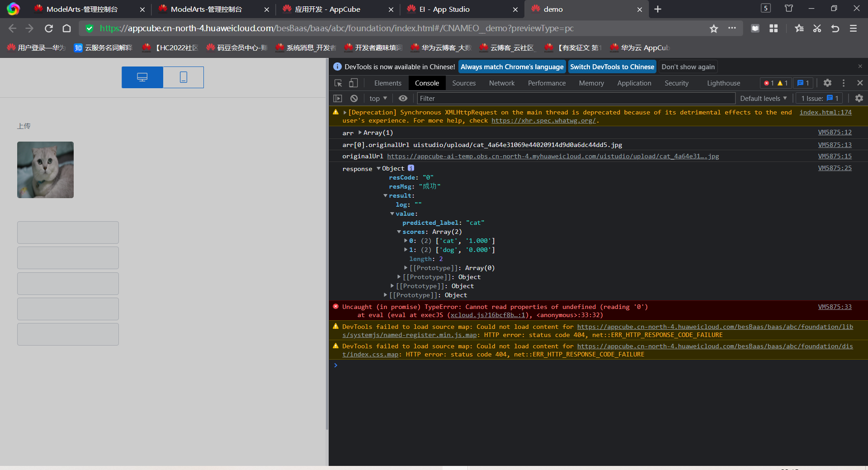Viewport: 868px width, 470px height.
Task: Expand the arr Array(1) entry
Action: coord(360,133)
